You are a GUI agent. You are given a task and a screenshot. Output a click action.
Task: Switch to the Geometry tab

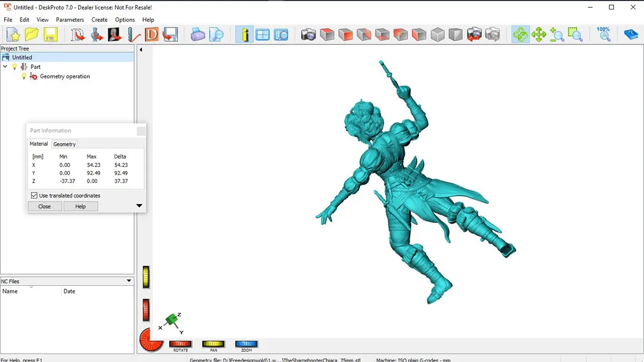(64, 144)
